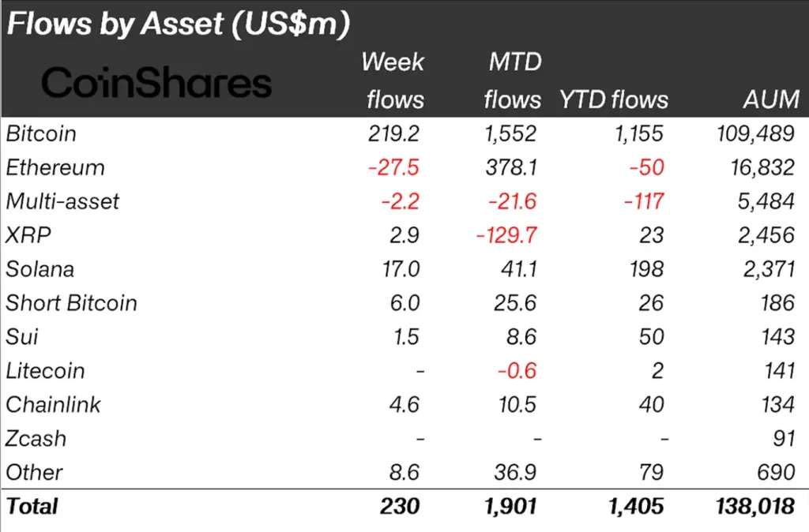
Task: Click the Short Bitcoin row label
Action: point(71,303)
